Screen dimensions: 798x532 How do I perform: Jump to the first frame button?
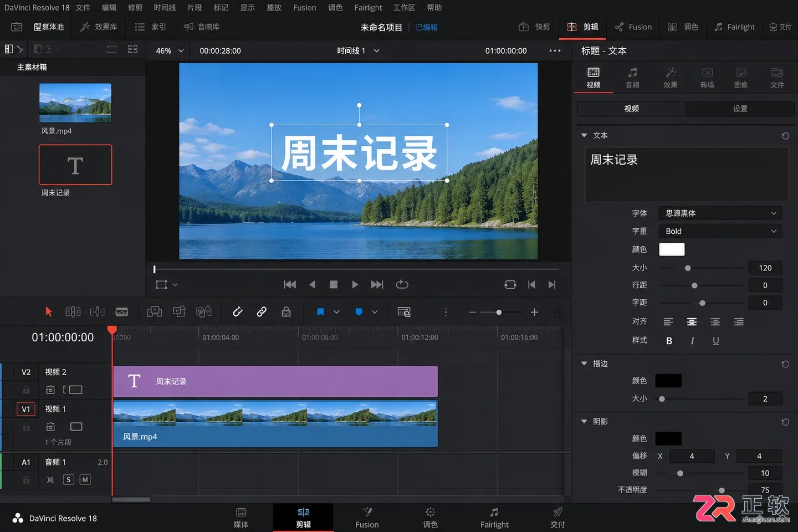pos(290,284)
